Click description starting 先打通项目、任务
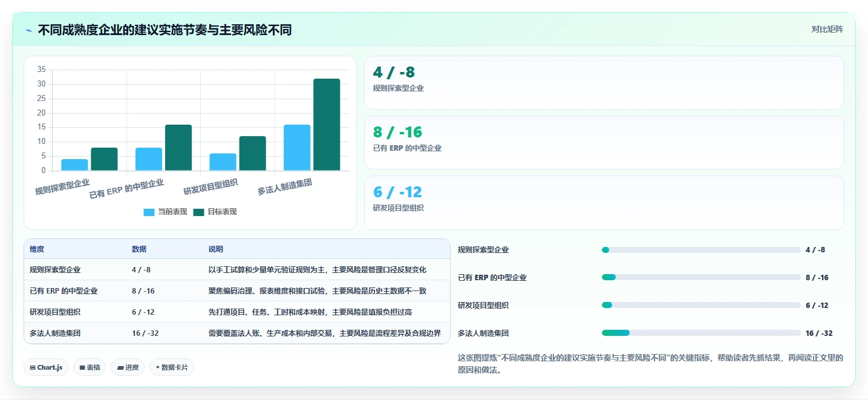Viewport: 868px width, 400px height. (x=310, y=312)
